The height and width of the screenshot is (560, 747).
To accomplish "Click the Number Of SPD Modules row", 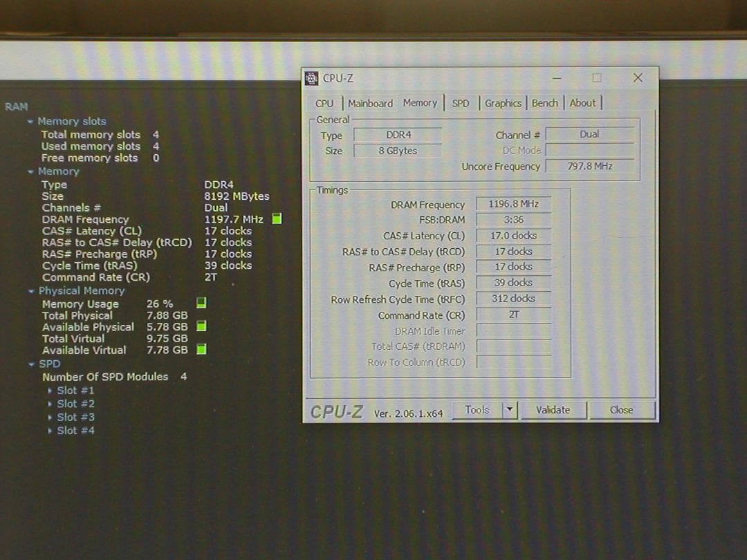I will coord(114,377).
